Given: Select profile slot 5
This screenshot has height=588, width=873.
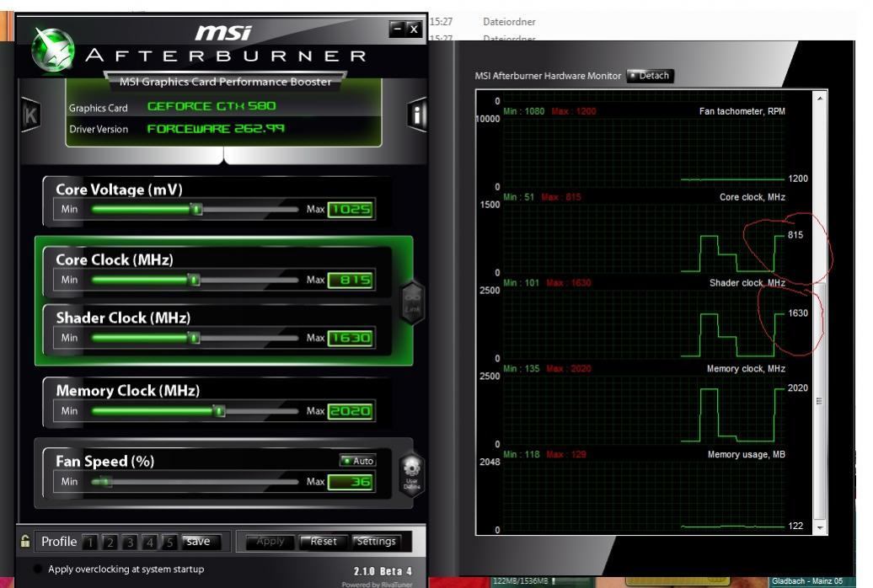Looking at the screenshot, I should coord(170,542).
